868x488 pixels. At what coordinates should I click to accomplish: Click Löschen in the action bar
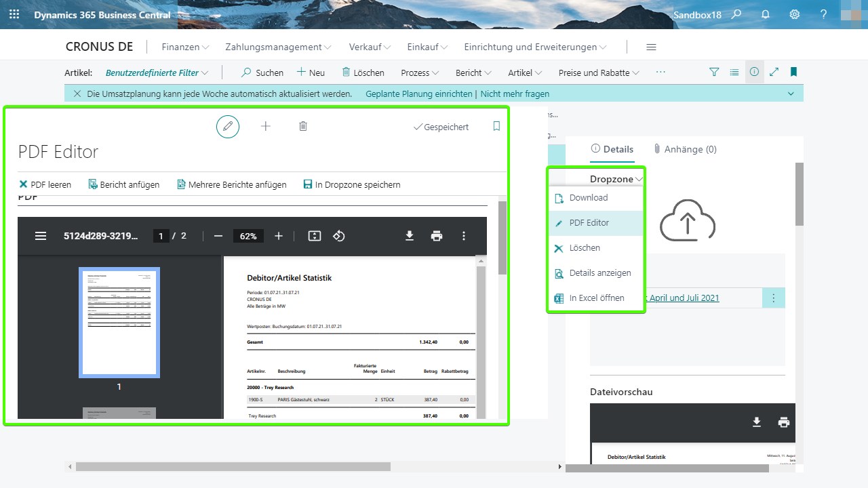click(363, 73)
